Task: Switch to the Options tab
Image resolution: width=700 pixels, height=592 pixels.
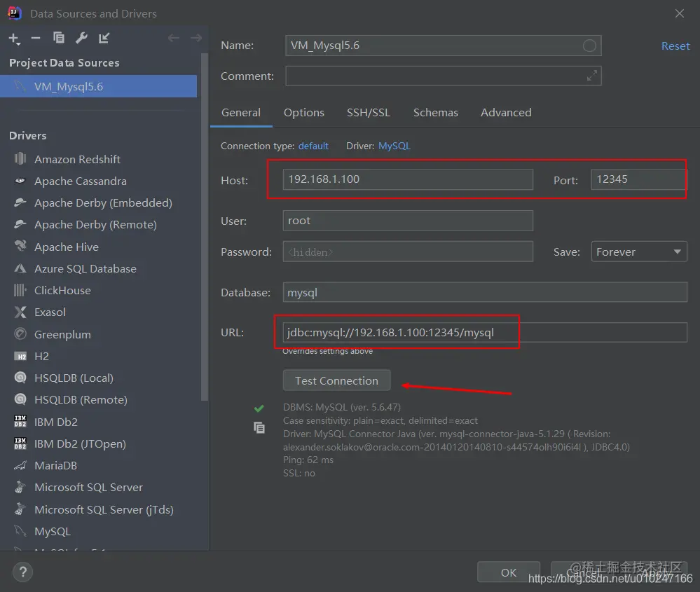Action: (x=304, y=113)
